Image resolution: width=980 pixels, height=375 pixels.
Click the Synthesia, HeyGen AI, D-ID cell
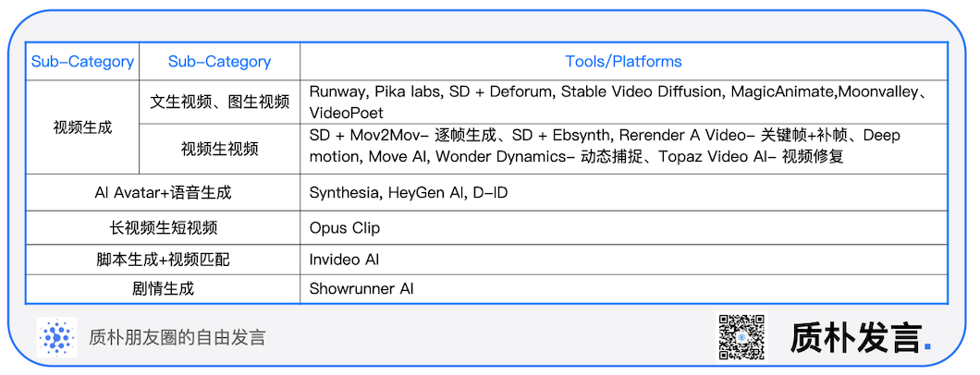(x=623, y=193)
